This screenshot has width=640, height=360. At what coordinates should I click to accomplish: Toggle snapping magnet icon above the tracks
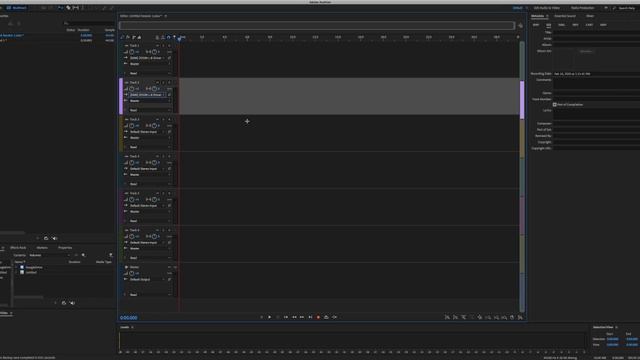click(169, 37)
